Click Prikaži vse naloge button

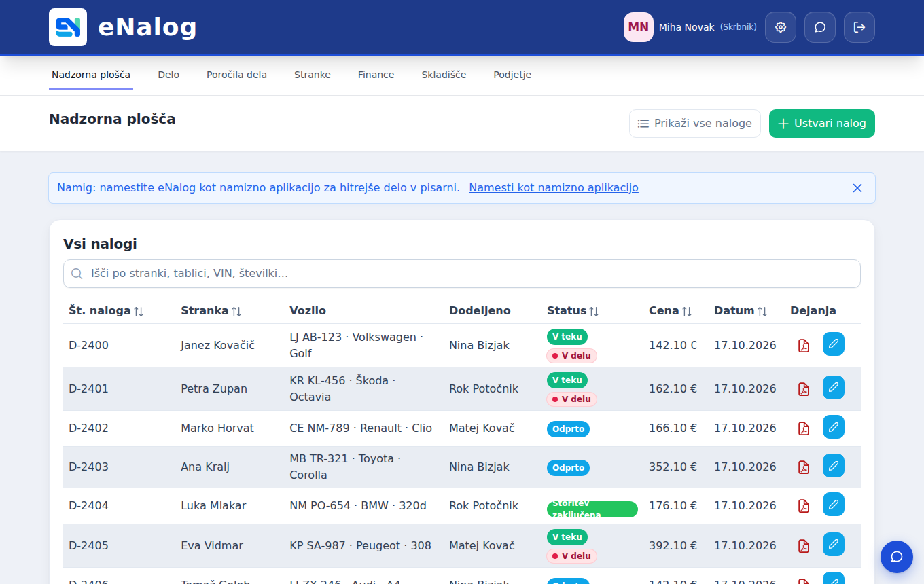pos(695,124)
